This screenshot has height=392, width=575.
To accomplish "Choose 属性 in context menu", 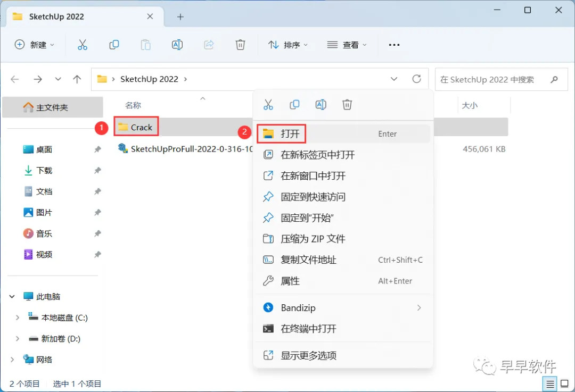I will (x=343, y=281).
